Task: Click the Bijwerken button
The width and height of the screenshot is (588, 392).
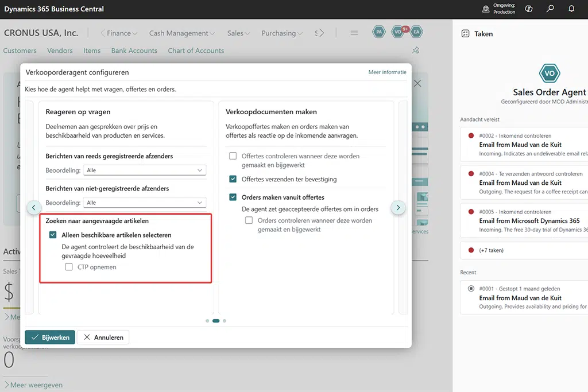Action: tap(50, 337)
